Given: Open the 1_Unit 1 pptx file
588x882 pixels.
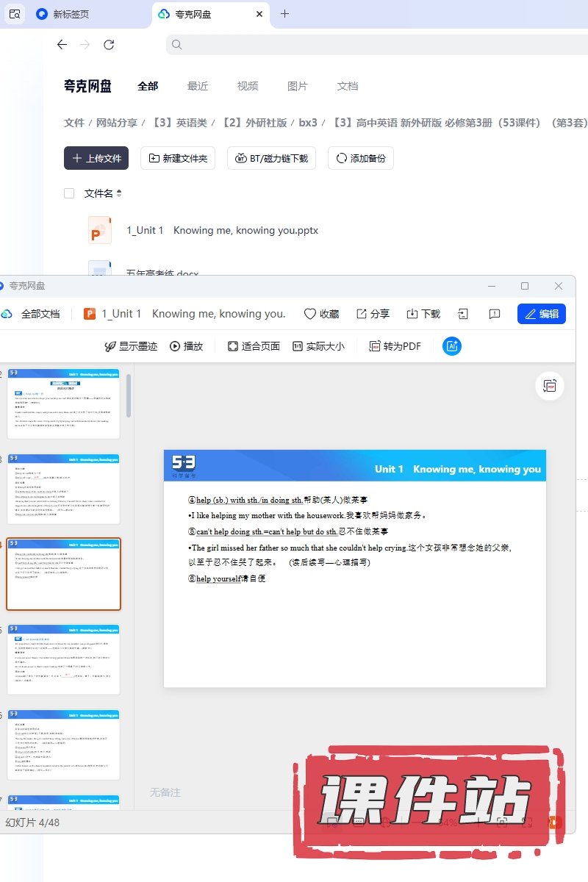Looking at the screenshot, I should click(222, 230).
